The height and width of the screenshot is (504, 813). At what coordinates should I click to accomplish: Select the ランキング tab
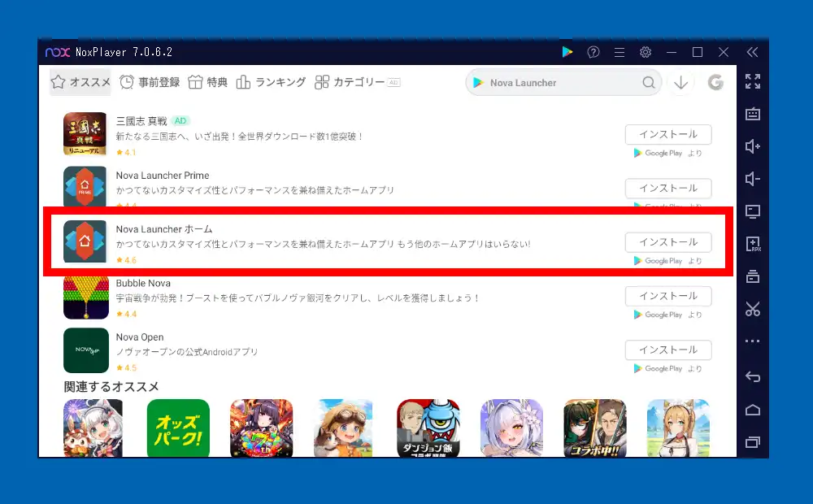pos(271,82)
